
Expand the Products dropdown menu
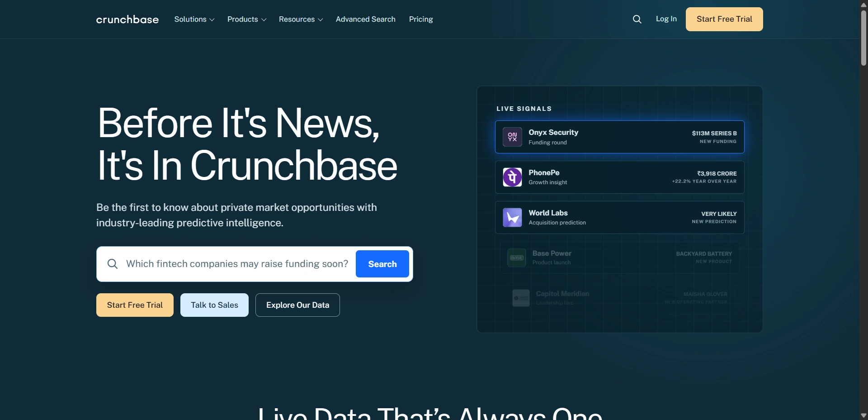click(247, 19)
